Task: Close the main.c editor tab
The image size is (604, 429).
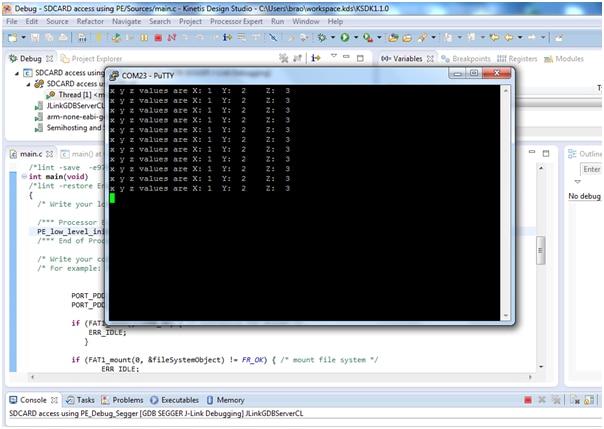Action: (x=47, y=154)
